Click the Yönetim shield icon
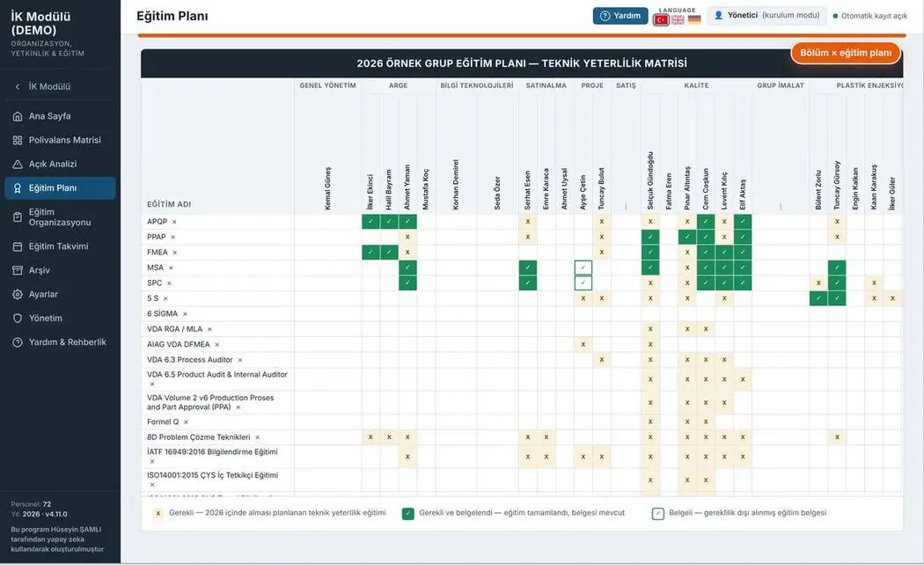Screen dimensions: 924x565 [18, 319]
